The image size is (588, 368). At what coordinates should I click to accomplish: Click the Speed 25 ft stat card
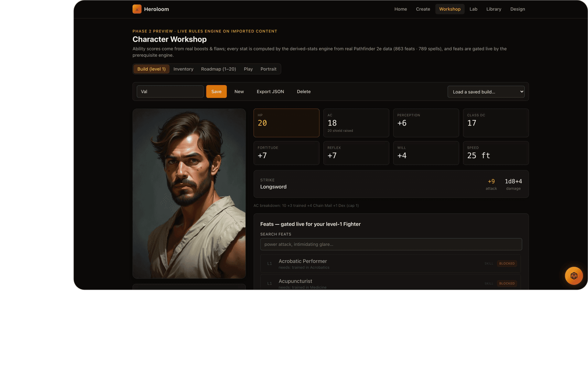496,153
